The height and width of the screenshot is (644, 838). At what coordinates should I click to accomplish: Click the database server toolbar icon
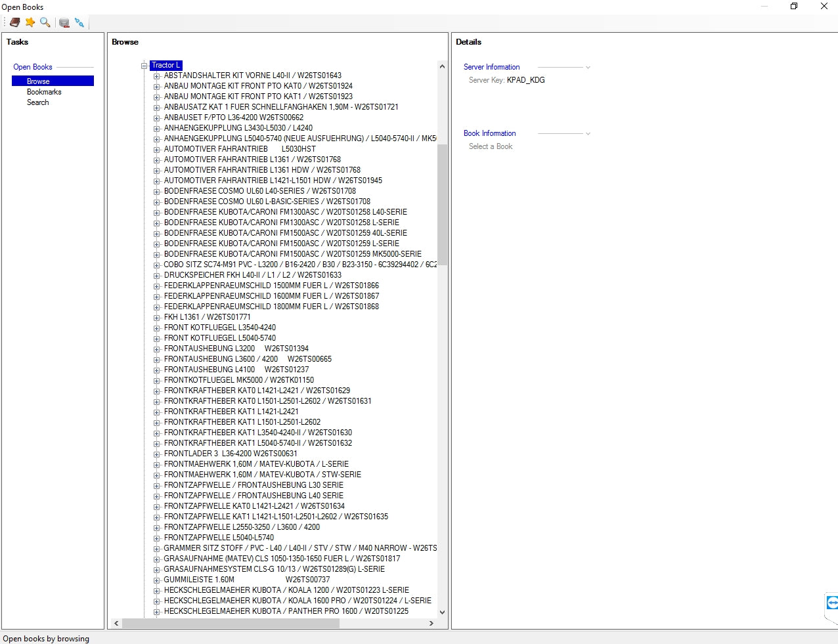(x=64, y=22)
